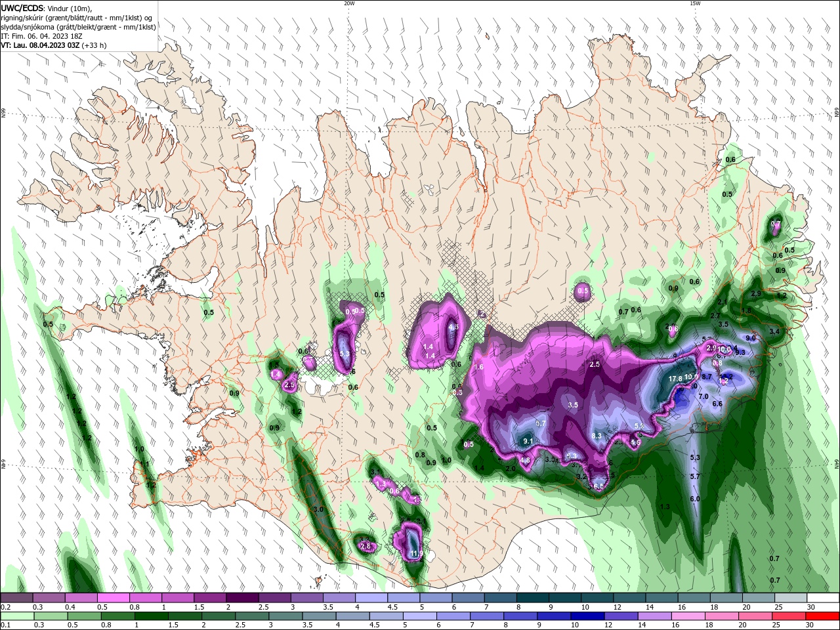Click the '6.6' value on the map
Image resolution: width=840 pixels, height=630 pixels.
(x=717, y=404)
